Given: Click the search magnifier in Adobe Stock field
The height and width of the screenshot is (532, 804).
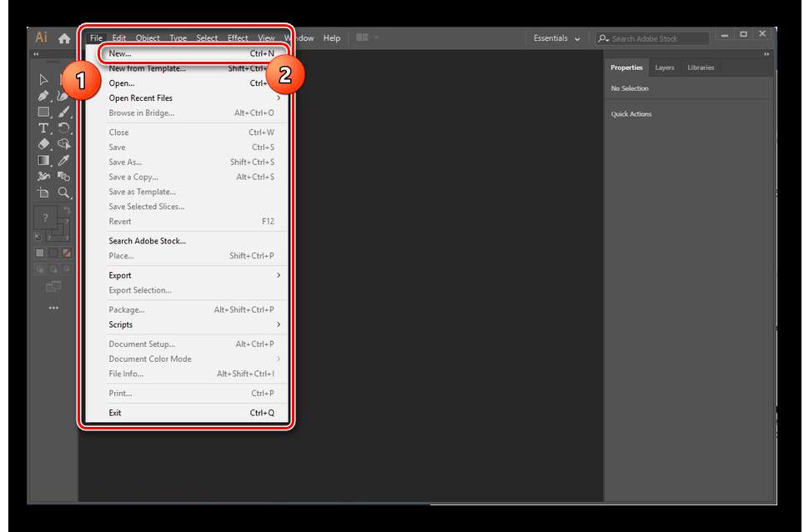Looking at the screenshot, I should (x=604, y=38).
